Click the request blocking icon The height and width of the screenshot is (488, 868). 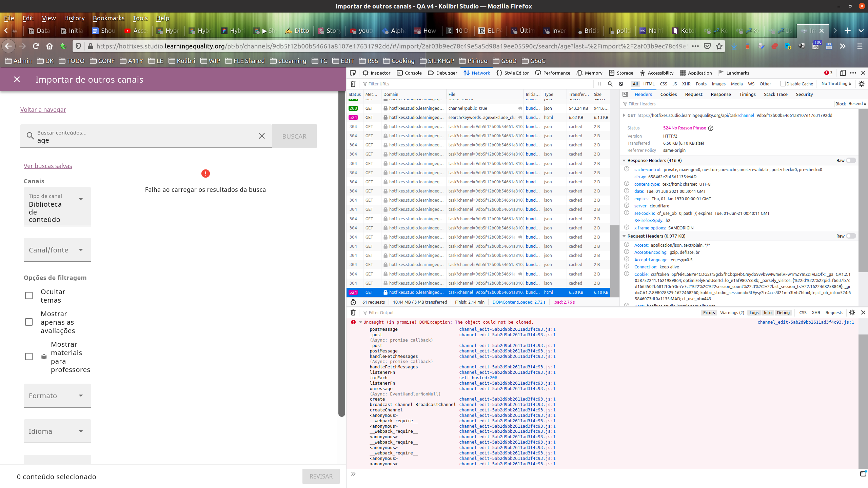621,84
